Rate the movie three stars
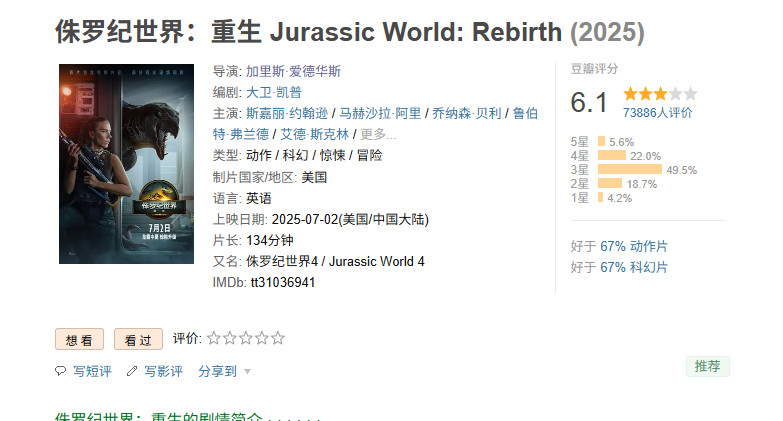Viewport: 783px width, 421px height. coord(246,338)
